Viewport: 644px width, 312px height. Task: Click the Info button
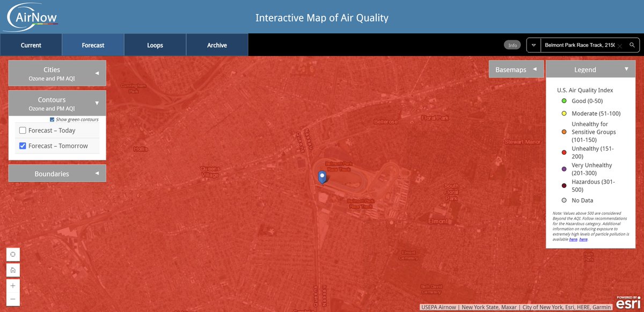click(x=512, y=45)
